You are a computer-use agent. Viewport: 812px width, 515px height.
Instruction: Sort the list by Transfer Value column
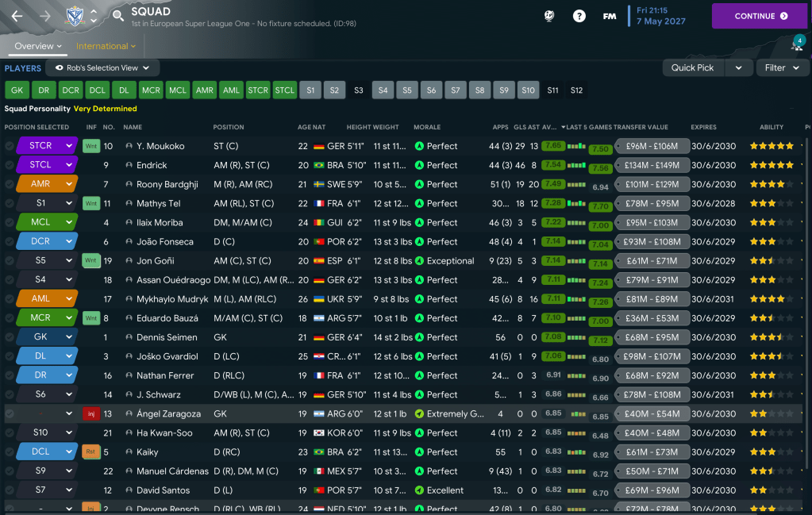click(x=641, y=127)
